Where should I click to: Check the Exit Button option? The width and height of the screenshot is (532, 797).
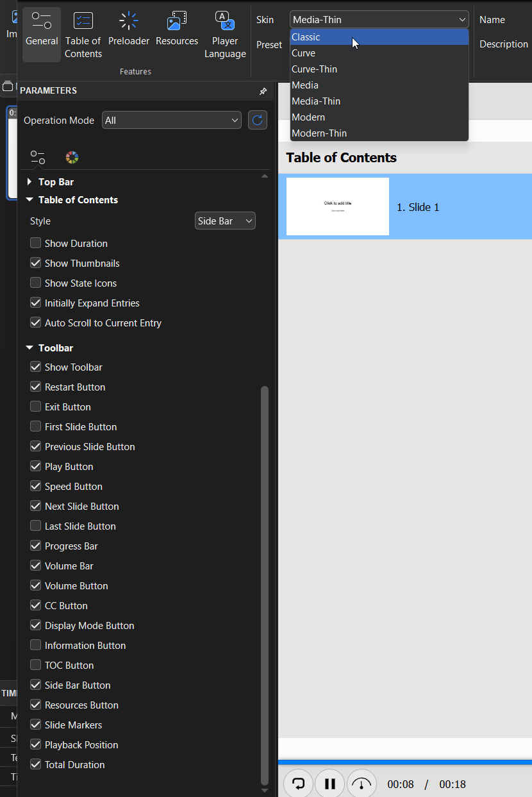pyautogui.click(x=36, y=407)
